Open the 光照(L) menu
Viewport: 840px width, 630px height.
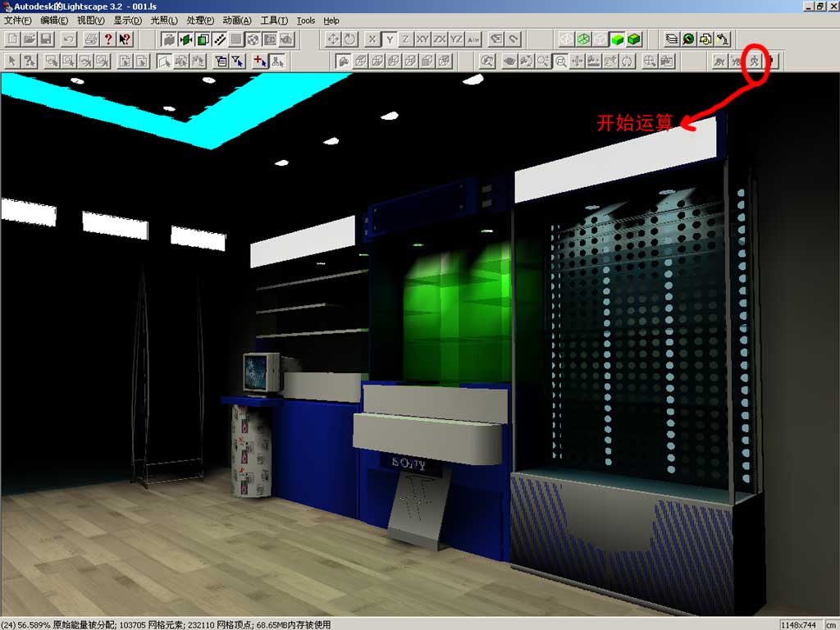[x=164, y=21]
